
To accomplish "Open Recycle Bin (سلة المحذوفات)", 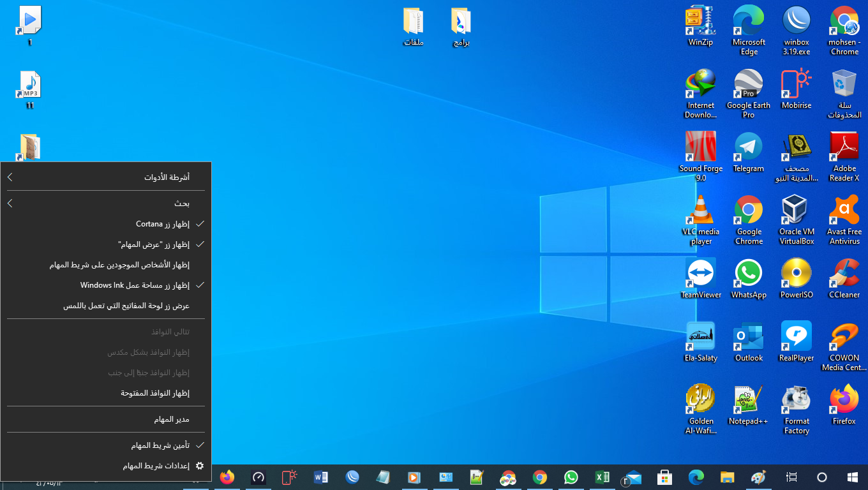I will (844, 94).
